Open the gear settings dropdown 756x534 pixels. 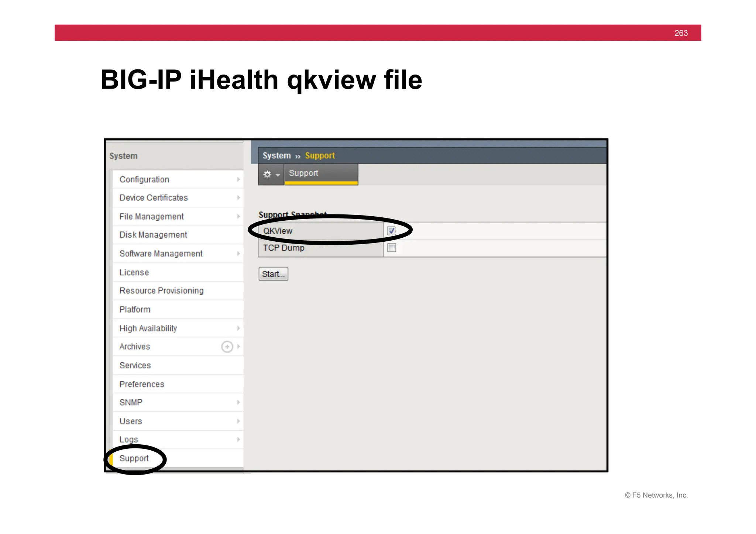pyautogui.click(x=271, y=174)
